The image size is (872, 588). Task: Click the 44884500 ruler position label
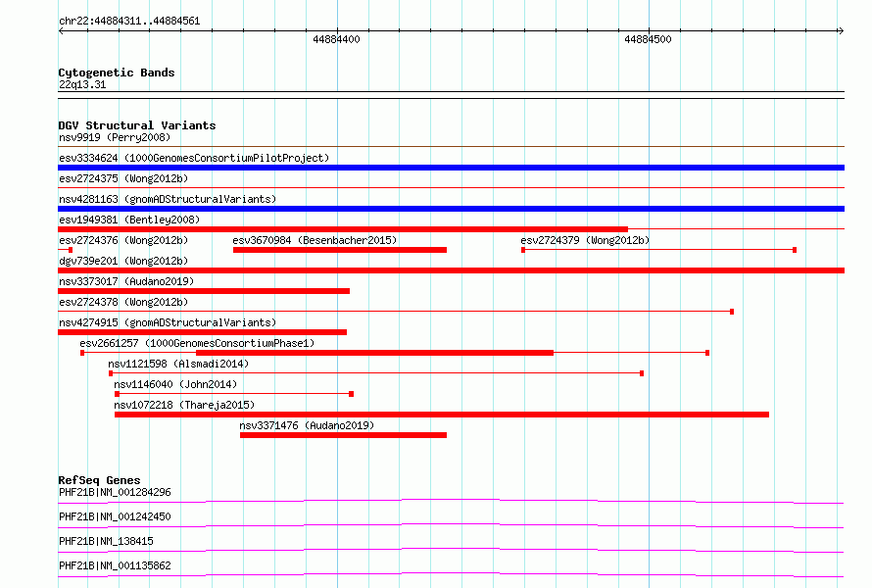tap(648, 39)
